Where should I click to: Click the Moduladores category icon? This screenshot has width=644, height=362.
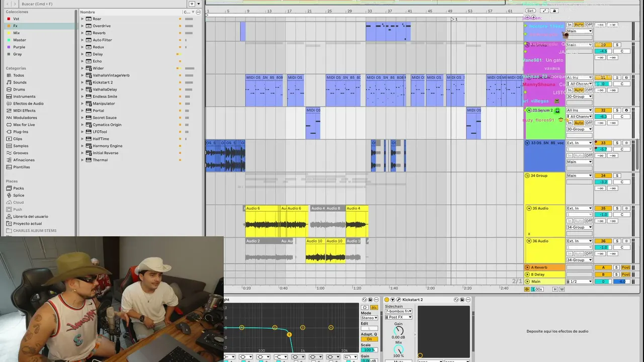pyautogui.click(x=9, y=118)
